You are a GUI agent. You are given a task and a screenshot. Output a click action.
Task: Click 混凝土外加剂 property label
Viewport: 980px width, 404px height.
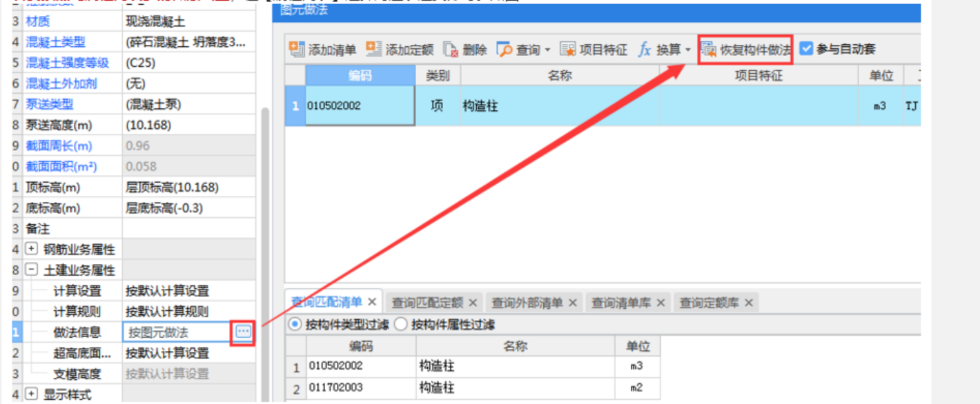tap(61, 84)
